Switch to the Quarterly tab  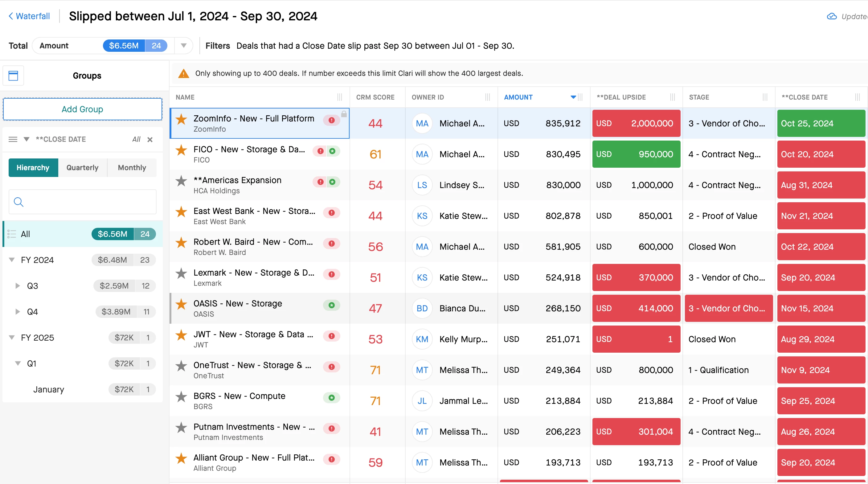(82, 167)
